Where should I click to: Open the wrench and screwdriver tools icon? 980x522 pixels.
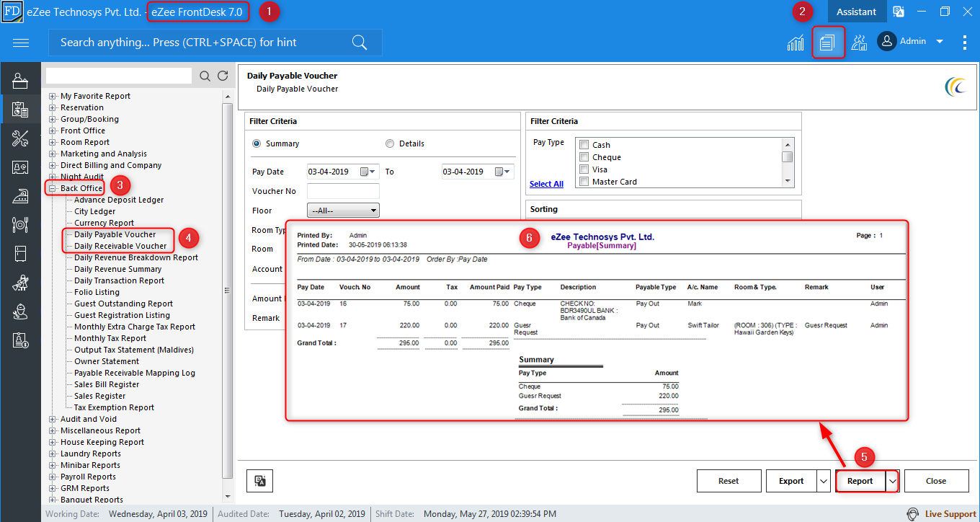[20, 138]
